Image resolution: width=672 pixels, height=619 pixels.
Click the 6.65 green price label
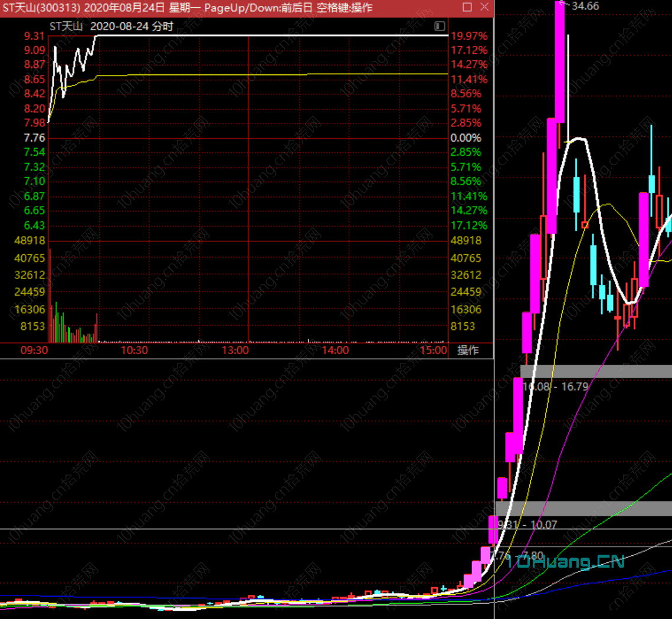click(x=34, y=211)
